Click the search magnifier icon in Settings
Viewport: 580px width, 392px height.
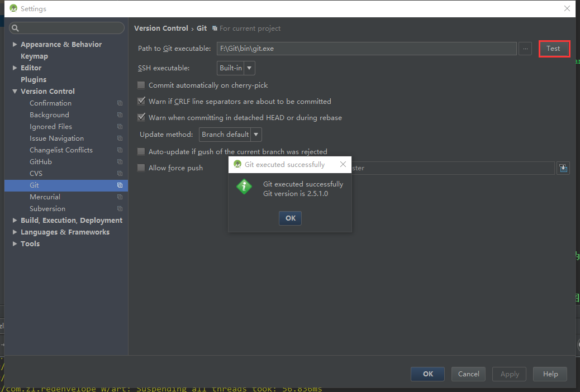click(x=15, y=28)
